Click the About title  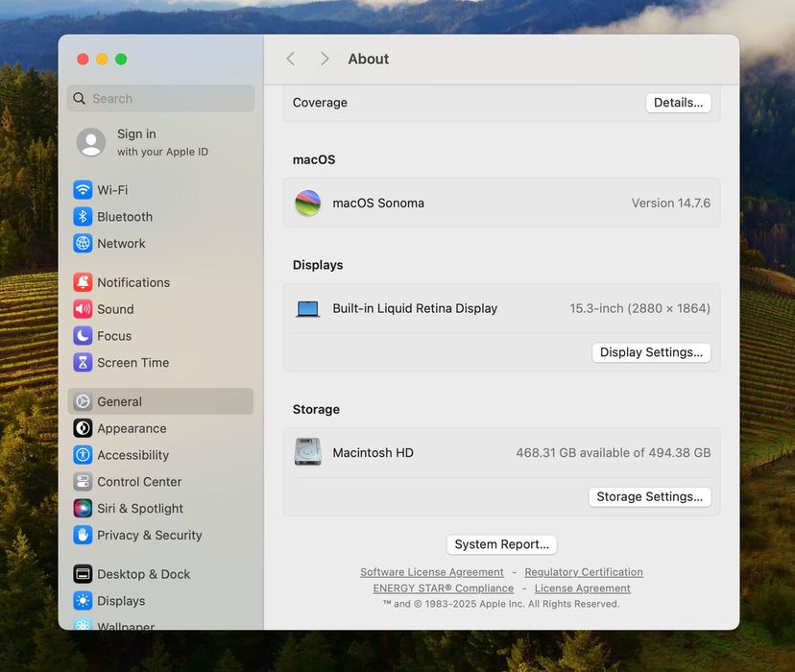[x=369, y=59]
